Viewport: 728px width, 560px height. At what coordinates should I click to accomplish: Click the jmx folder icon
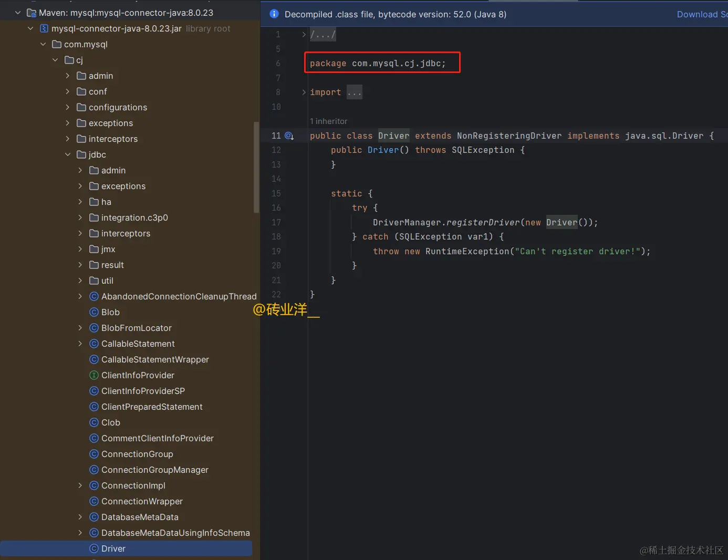(x=94, y=249)
